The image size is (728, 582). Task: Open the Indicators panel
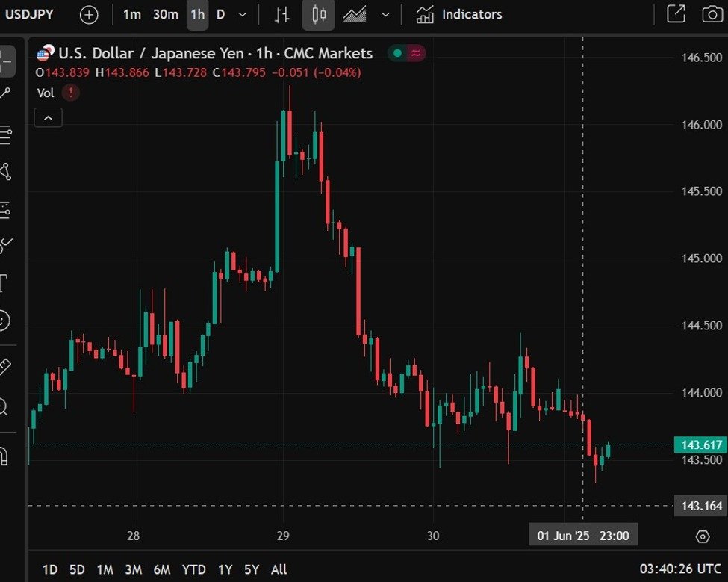pos(459,14)
